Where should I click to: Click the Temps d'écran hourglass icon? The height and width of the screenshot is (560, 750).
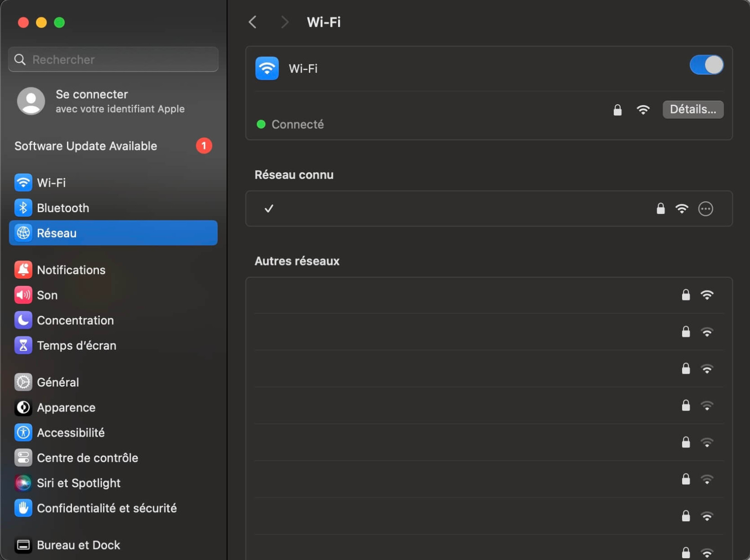(x=23, y=346)
